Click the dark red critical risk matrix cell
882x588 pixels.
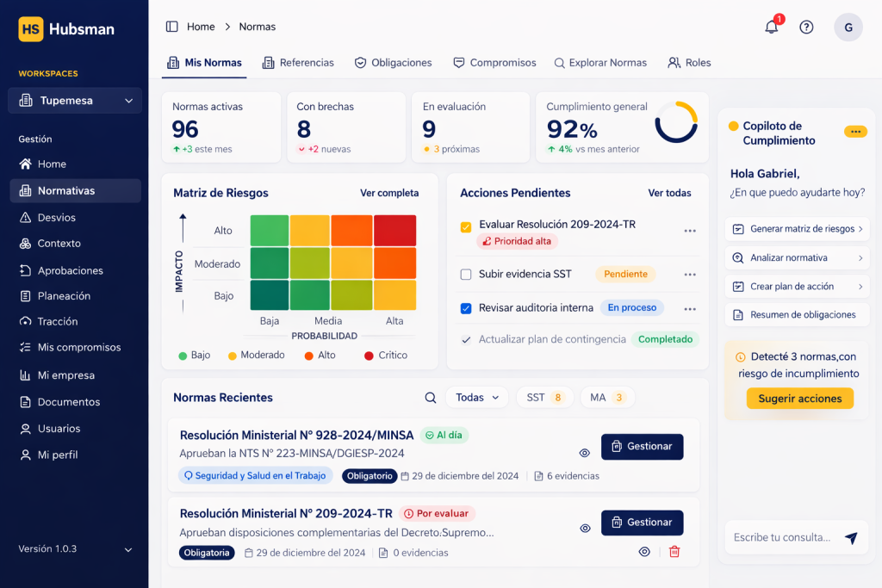coord(395,231)
